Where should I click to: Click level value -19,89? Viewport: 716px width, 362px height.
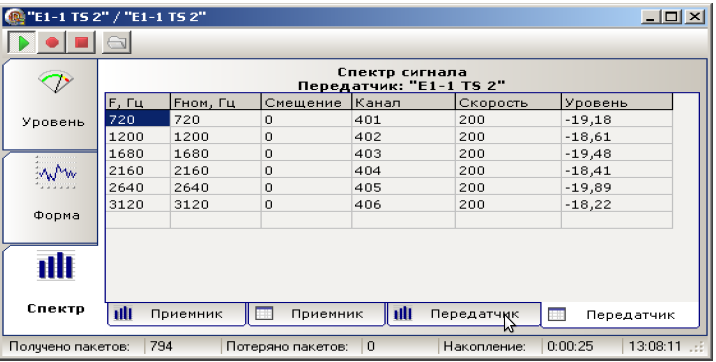(x=616, y=187)
